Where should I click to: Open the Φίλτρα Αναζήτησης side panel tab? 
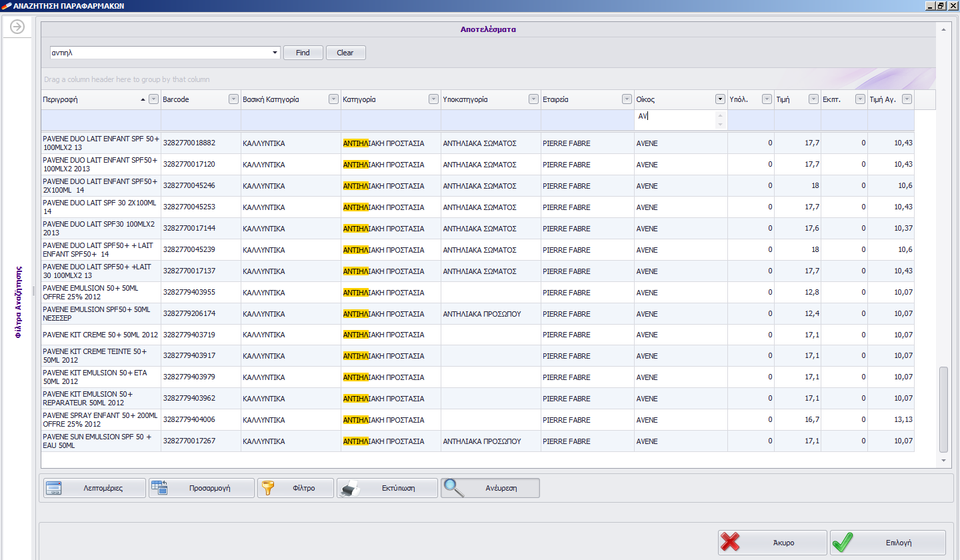19,302
